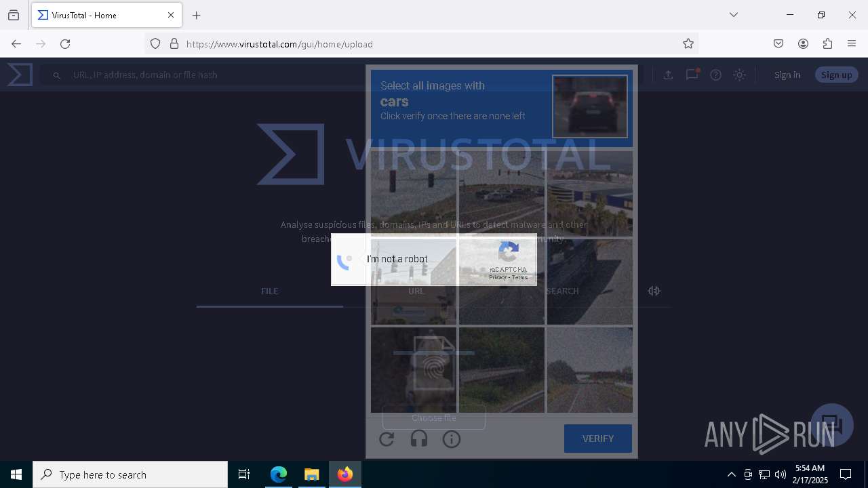Viewport: 868px width, 488px height.
Task: Show hidden system tray icons
Action: pos(731,474)
